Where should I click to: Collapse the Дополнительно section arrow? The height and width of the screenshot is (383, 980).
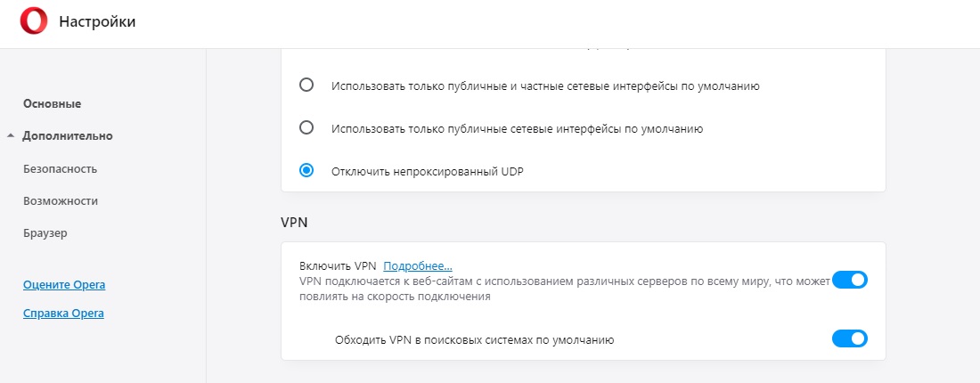click(x=11, y=135)
